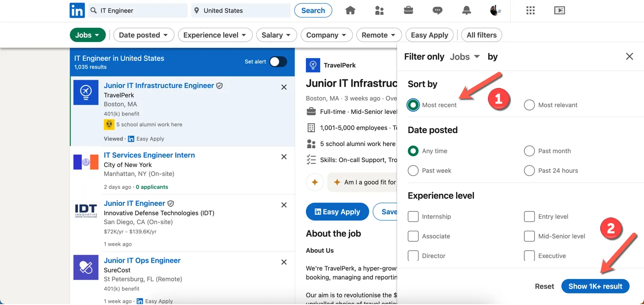The width and height of the screenshot is (644, 305).
Task: Open My Network people icon
Action: pos(379,10)
